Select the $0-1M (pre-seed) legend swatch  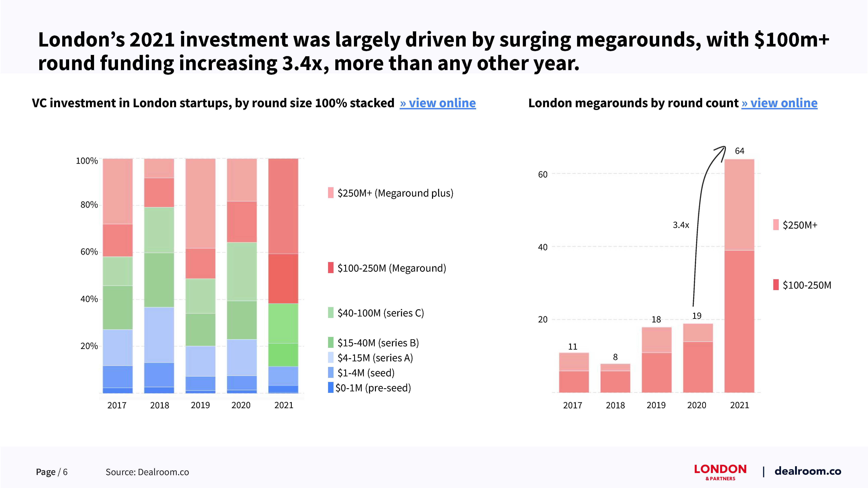(x=331, y=388)
